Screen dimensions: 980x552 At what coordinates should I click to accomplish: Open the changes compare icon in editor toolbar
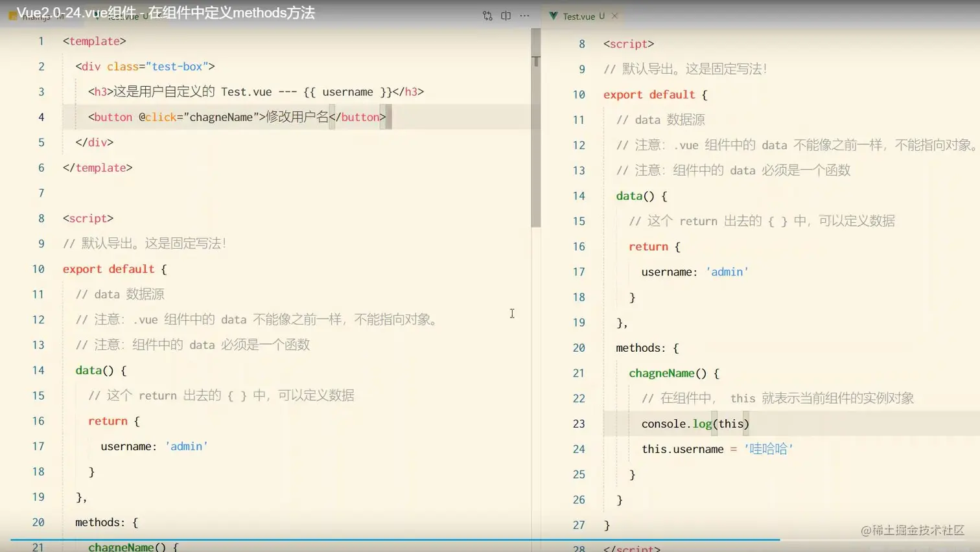point(487,16)
